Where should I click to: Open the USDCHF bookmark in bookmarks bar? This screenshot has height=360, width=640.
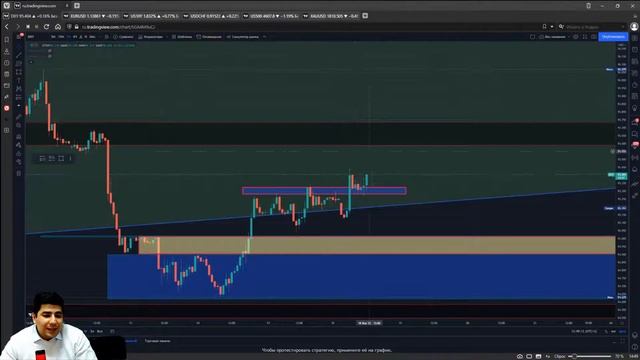click(x=211, y=16)
